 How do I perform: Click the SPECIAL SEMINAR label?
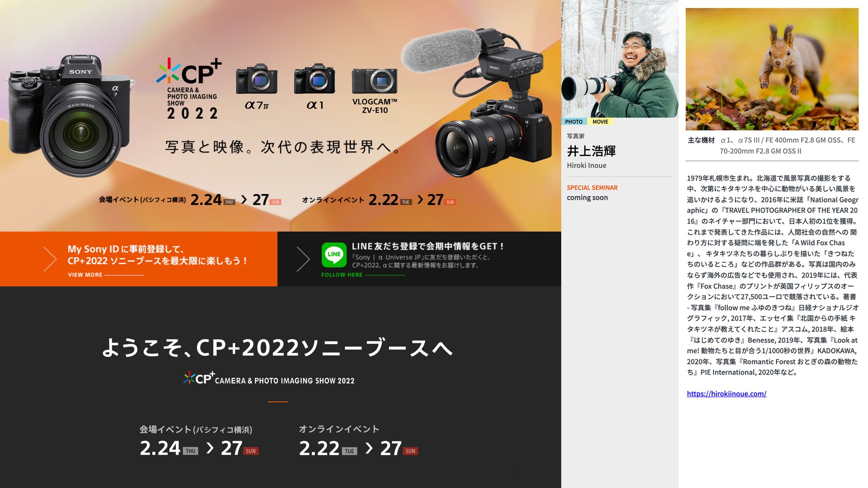coord(592,188)
